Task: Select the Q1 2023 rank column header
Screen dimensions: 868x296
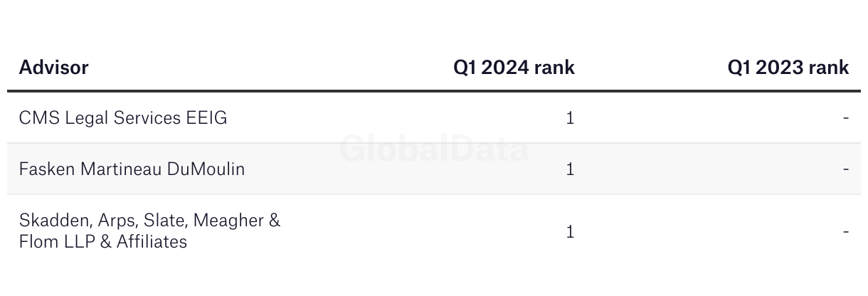Action: click(788, 68)
